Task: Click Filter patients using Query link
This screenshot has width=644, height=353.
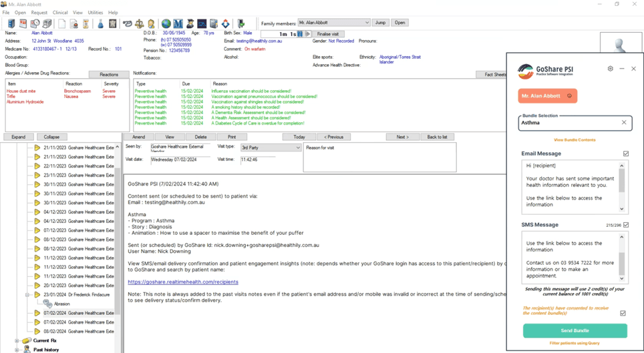Action: coord(575,343)
